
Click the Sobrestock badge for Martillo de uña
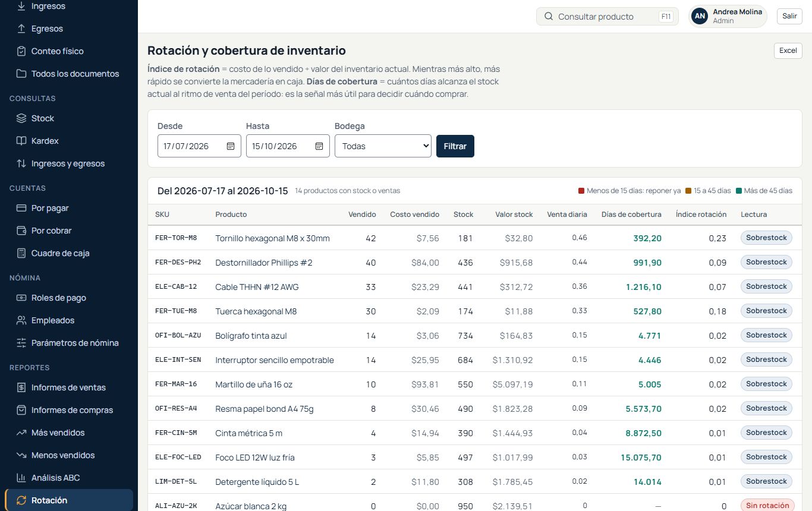coord(766,384)
